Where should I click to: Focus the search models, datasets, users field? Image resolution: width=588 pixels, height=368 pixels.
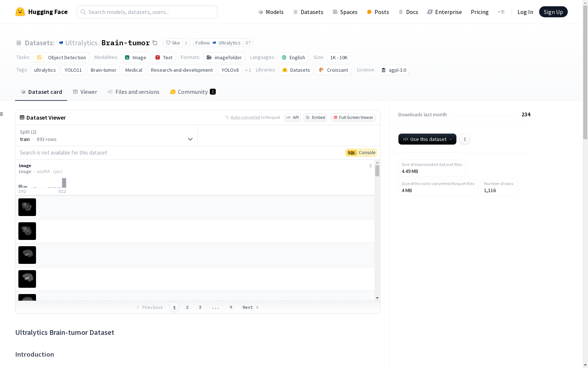147,12
